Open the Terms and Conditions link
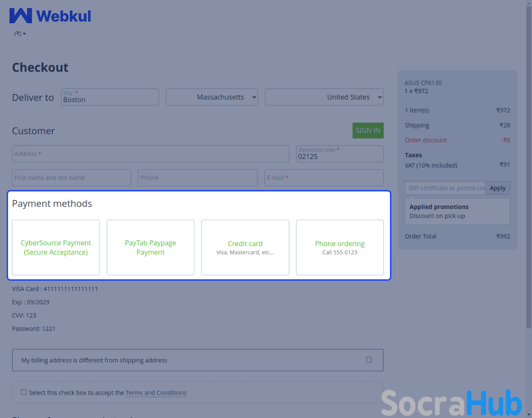532x418 pixels. 156,392
